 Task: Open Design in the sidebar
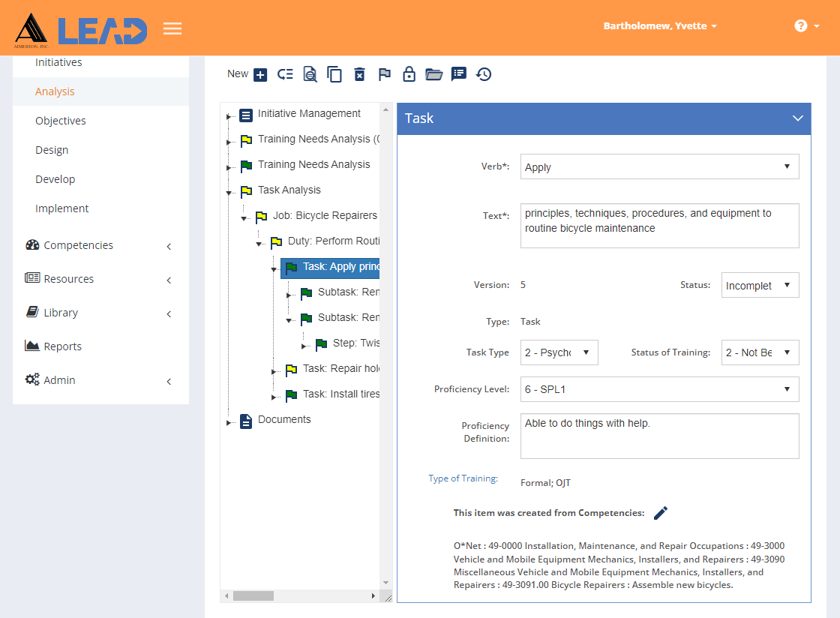pyautogui.click(x=52, y=150)
